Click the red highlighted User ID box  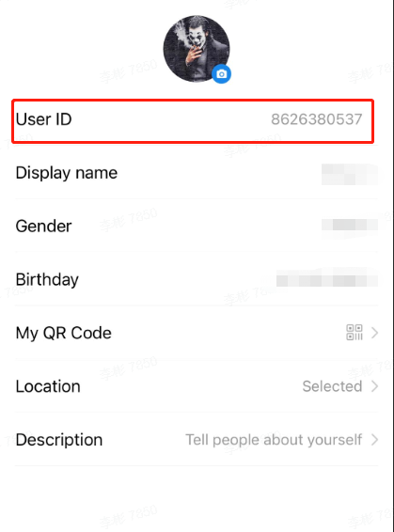[x=193, y=121]
